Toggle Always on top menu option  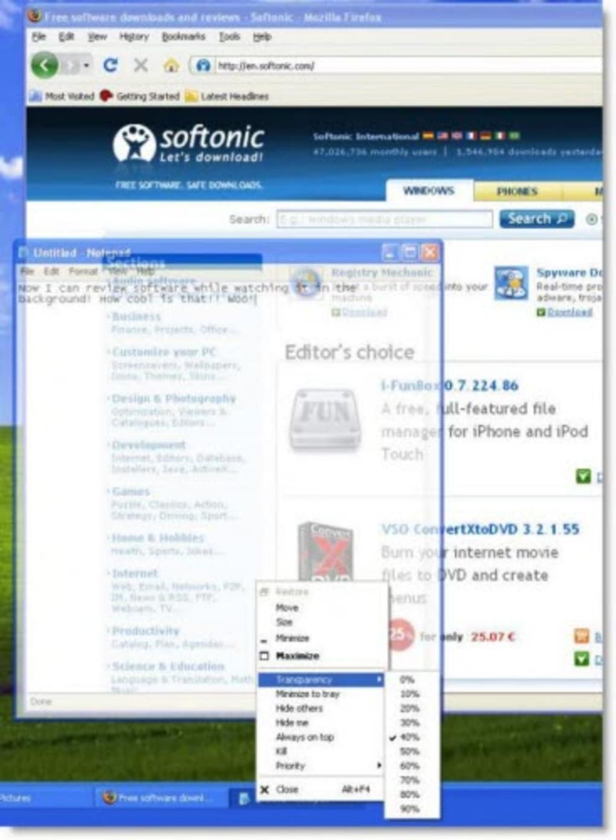pyautogui.click(x=304, y=737)
